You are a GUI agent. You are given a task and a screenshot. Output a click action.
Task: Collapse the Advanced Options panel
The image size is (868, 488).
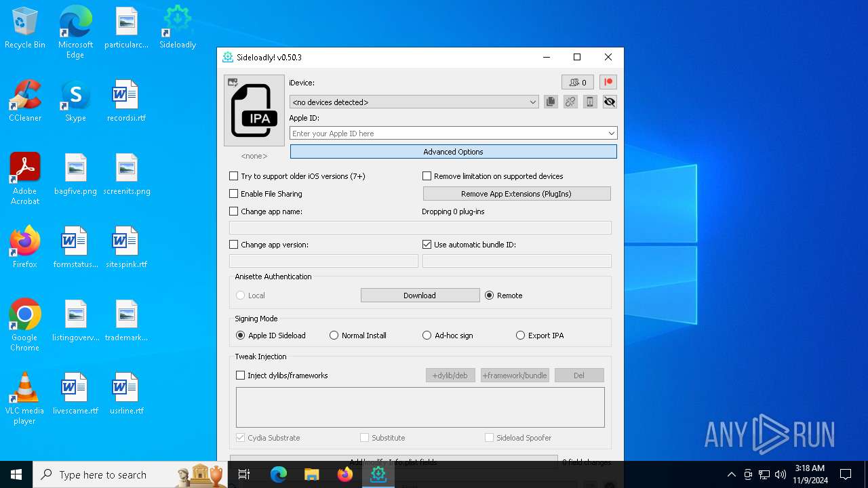click(x=454, y=152)
